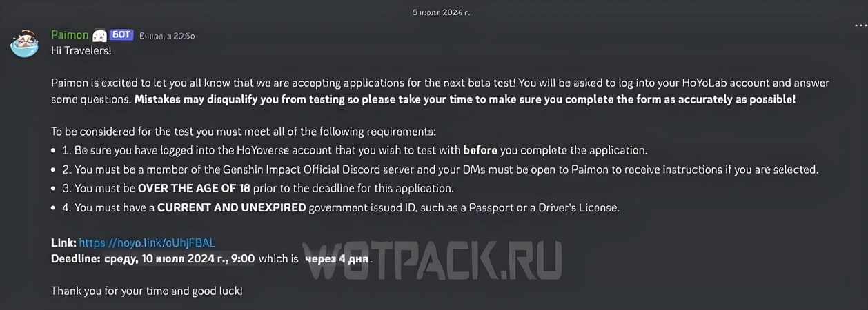Screen dimensions: 868x310
Task: Click the relative time tag через 4 дня
Action: (338, 259)
